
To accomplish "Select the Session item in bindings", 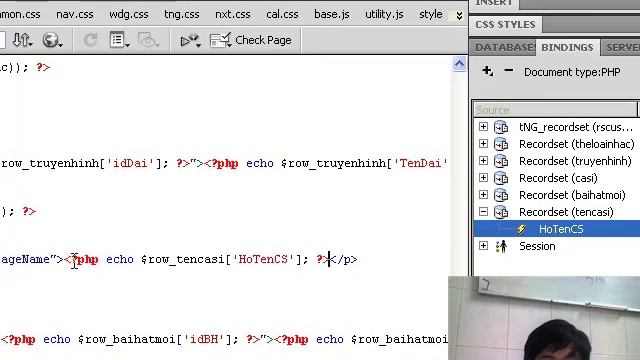I will click(537, 246).
